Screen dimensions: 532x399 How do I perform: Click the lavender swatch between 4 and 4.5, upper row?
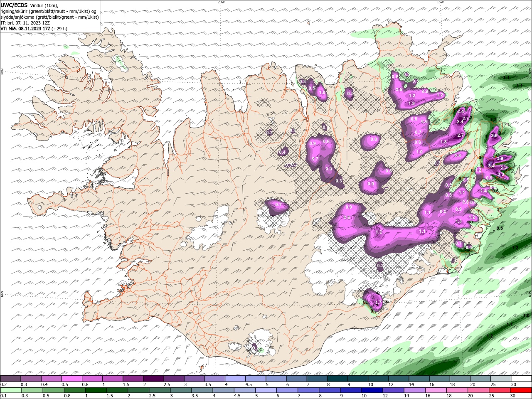coord(235,379)
